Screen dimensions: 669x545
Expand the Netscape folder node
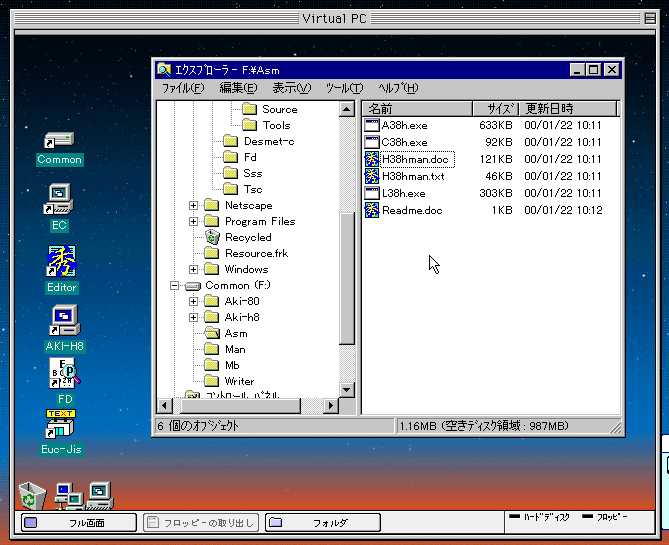click(x=193, y=205)
